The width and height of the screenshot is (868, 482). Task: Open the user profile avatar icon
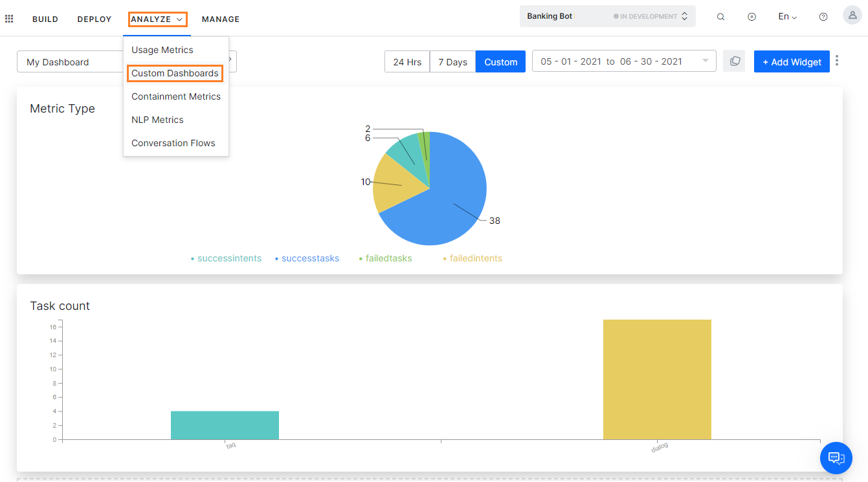pyautogui.click(x=852, y=15)
